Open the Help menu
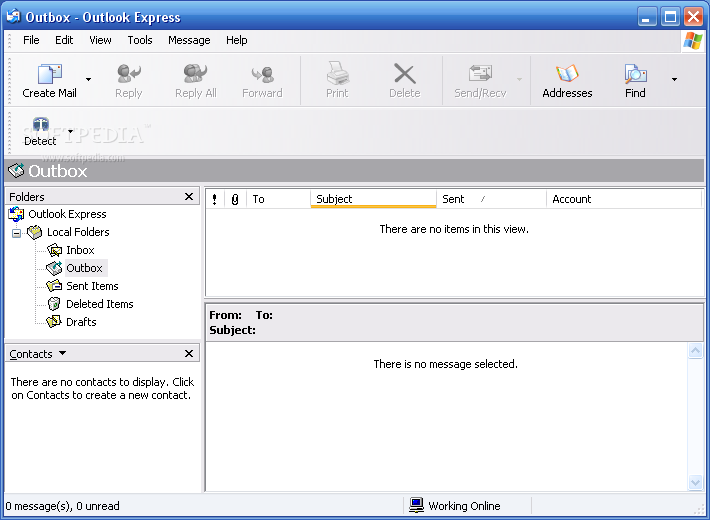The width and height of the screenshot is (710, 520). click(237, 40)
